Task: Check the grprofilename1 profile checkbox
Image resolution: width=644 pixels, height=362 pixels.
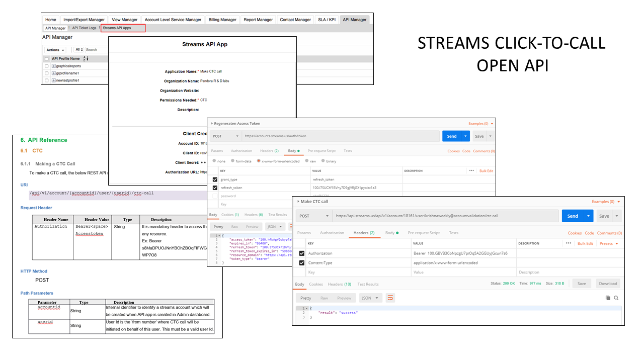Action: click(x=47, y=73)
